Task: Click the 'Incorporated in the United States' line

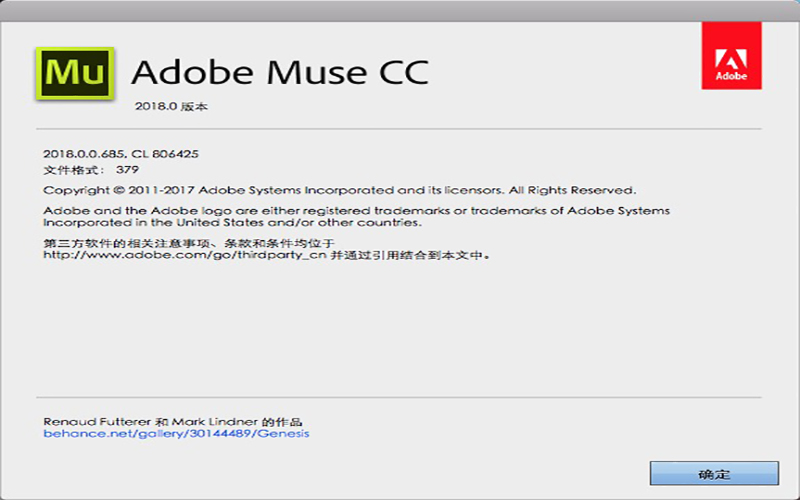Action: (232, 223)
